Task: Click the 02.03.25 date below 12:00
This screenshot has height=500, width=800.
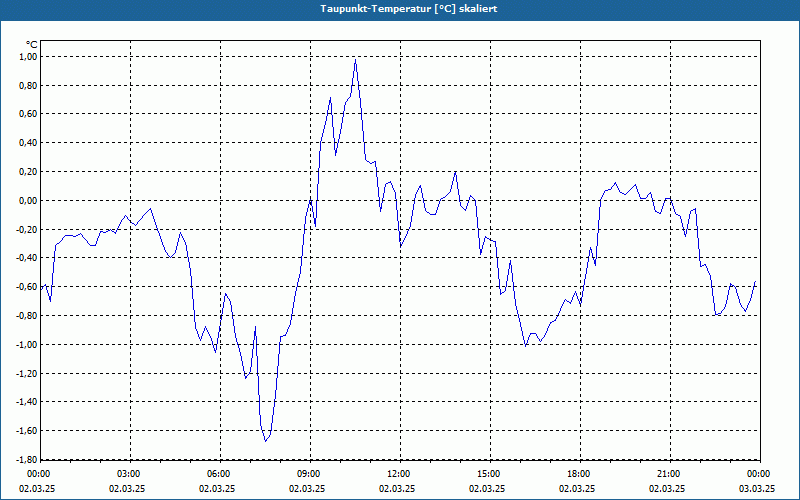Action: pyautogui.click(x=397, y=488)
